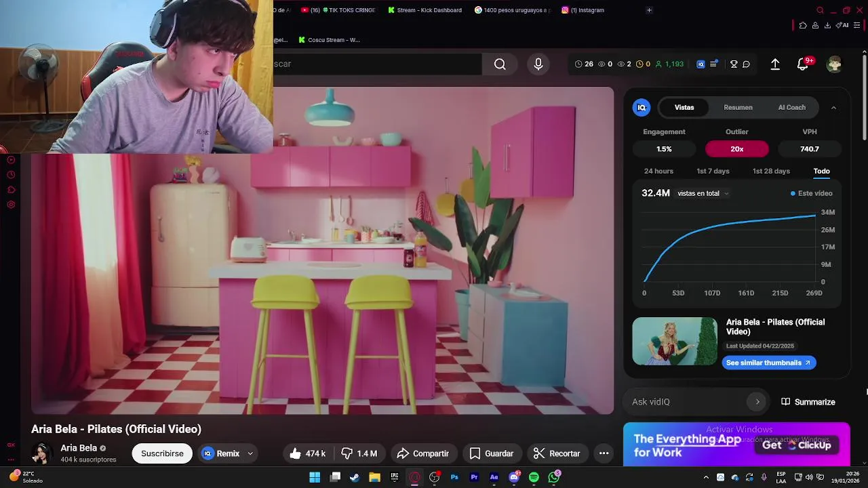Click the Recortar clip button
Screen dimensions: 868x488
557,453
